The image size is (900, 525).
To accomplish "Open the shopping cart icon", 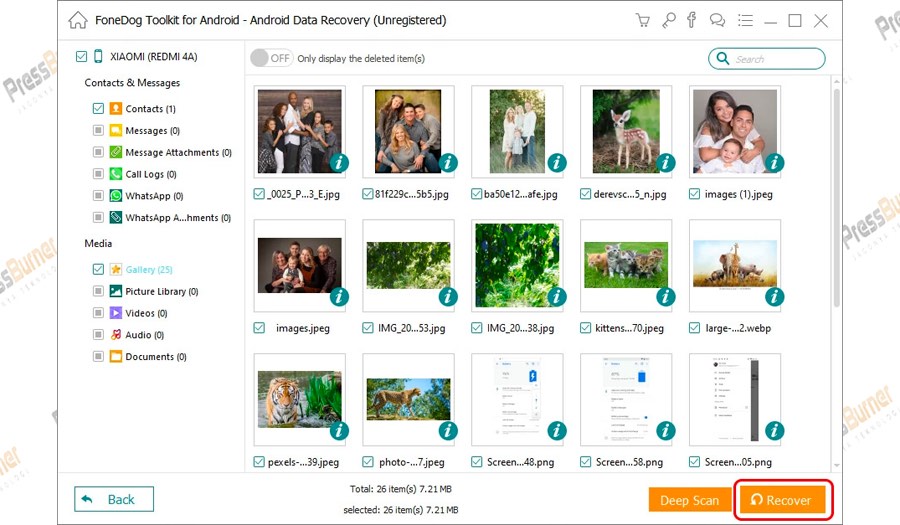I will pyautogui.click(x=643, y=20).
